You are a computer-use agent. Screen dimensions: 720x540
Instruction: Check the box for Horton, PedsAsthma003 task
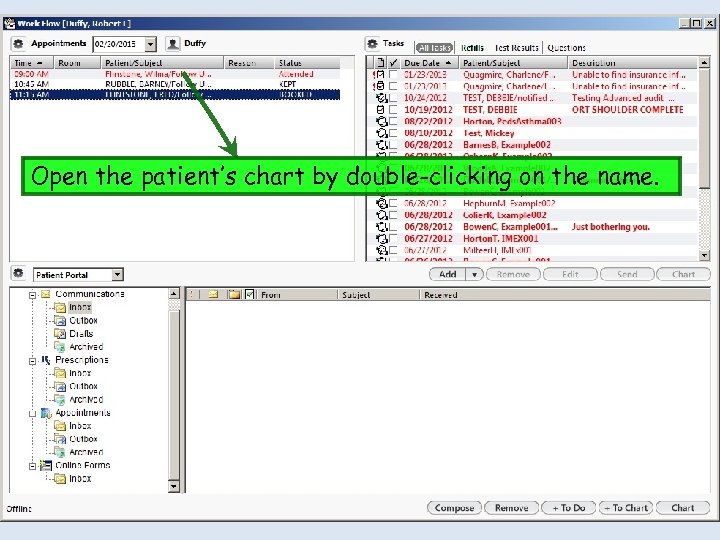click(x=393, y=121)
